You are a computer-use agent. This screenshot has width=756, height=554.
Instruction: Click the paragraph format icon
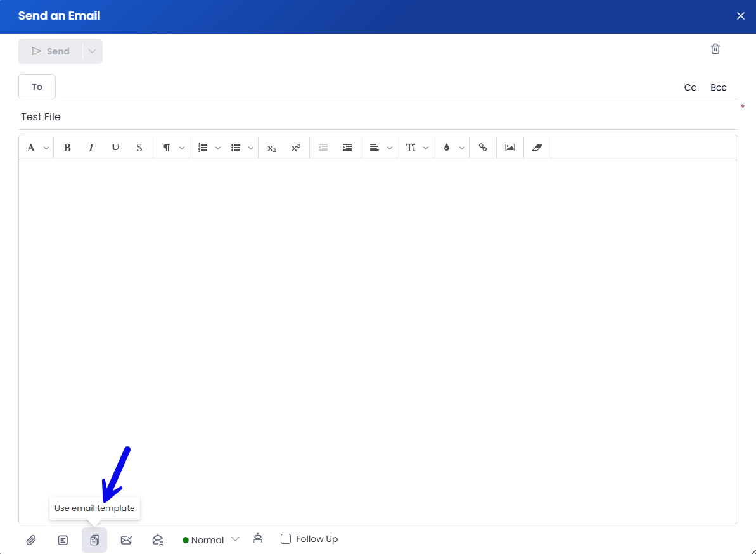pos(166,148)
